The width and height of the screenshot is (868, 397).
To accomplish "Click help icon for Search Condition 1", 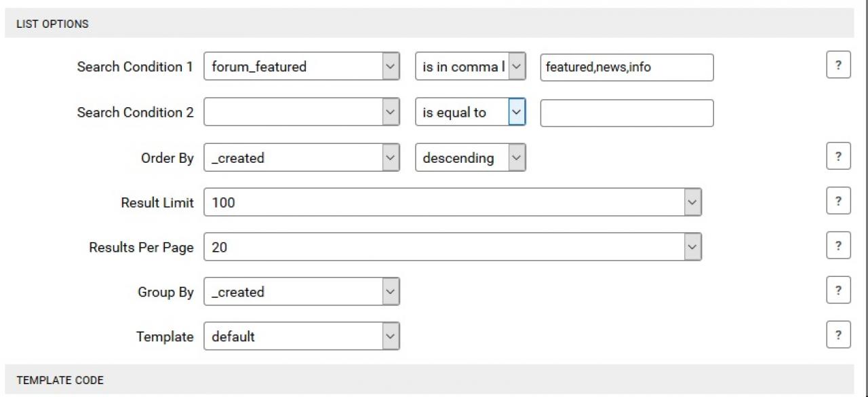I will pyautogui.click(x=838, y=66).
